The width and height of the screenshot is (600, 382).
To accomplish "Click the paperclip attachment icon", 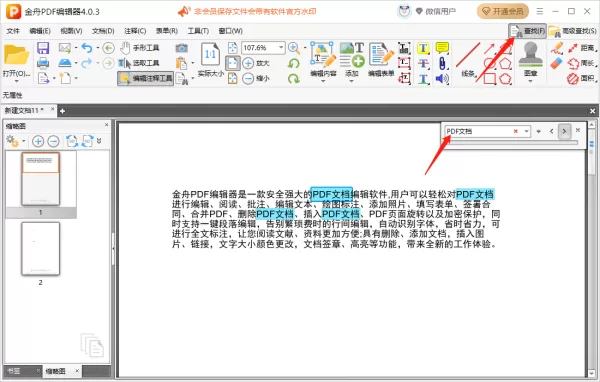I will (442, 63).
